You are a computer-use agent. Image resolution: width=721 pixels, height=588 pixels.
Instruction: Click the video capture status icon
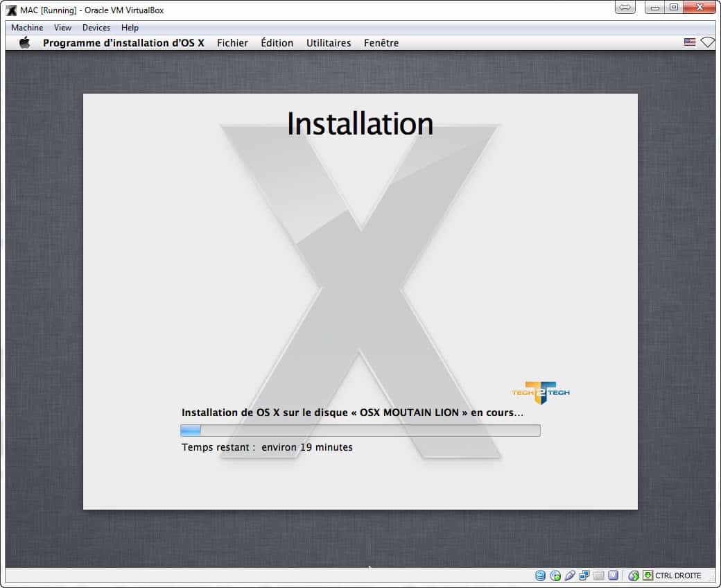(614, 576)
